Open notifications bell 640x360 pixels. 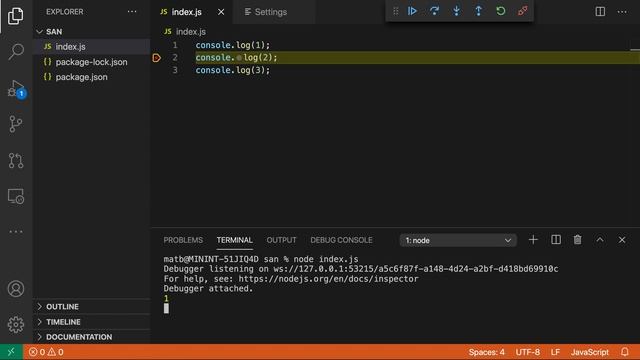624,352
